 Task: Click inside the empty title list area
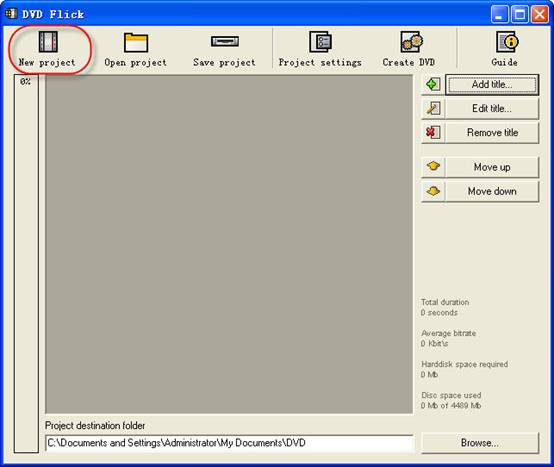click(x=229, y=244)
